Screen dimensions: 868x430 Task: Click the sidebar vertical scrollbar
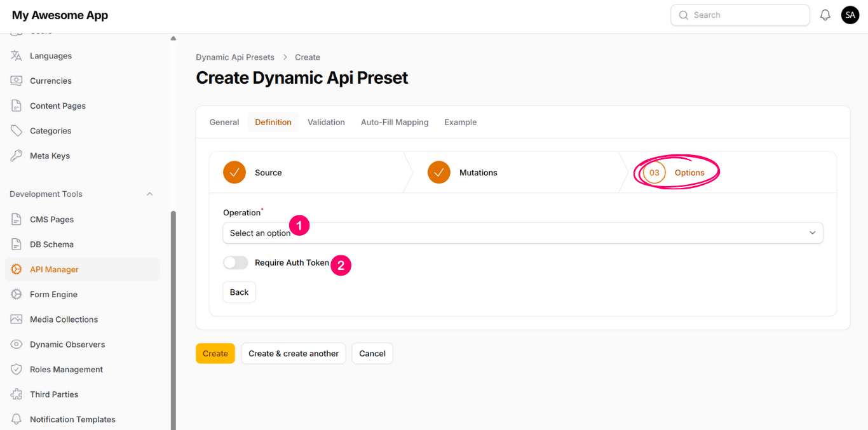[x=173, y=318]
